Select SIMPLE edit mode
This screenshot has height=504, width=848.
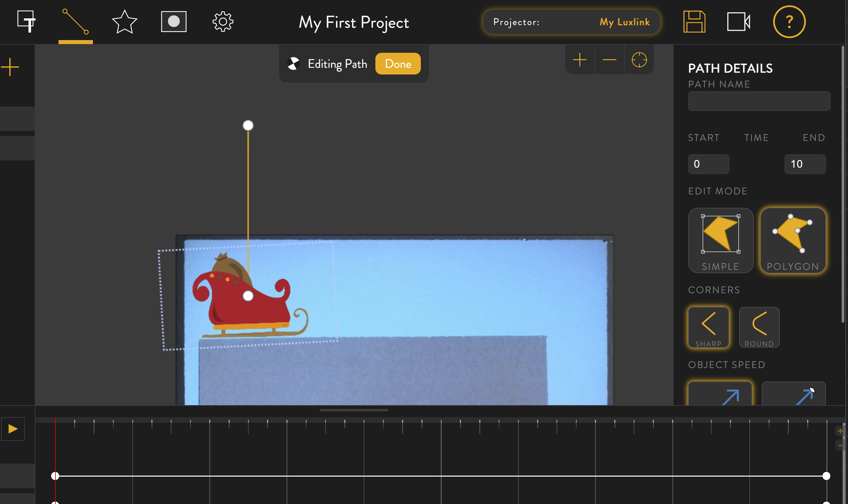pyautogui.click(x=721, y=240)
